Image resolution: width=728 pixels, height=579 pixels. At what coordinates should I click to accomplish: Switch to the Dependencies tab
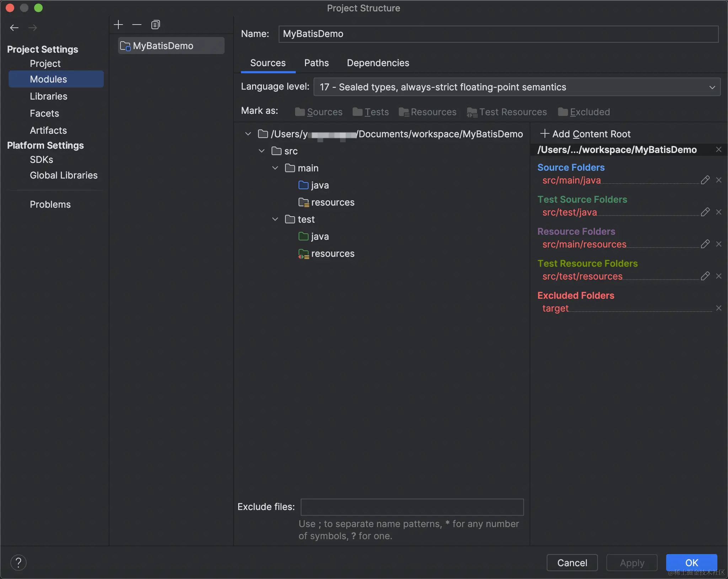pos(378,63)
